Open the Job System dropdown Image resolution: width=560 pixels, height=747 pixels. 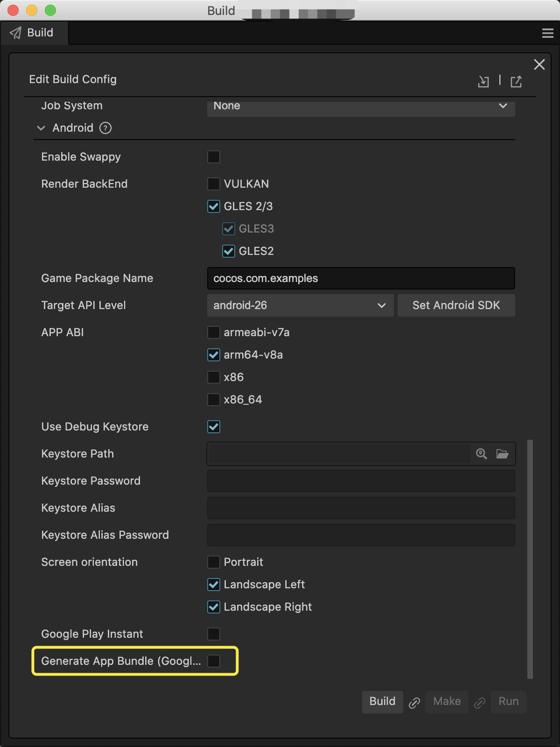pos(361,106)
